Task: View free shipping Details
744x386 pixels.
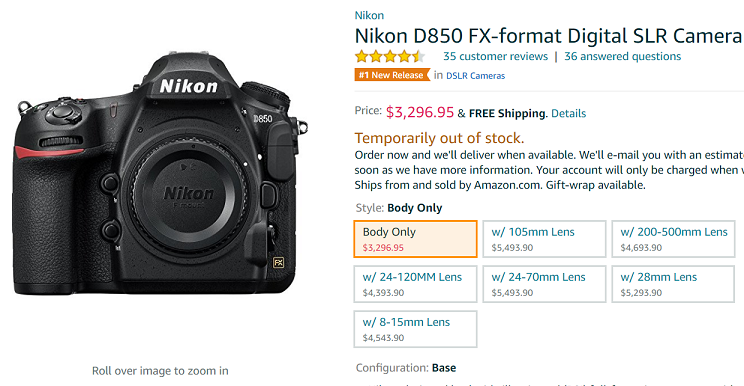Action: [568, 113]
